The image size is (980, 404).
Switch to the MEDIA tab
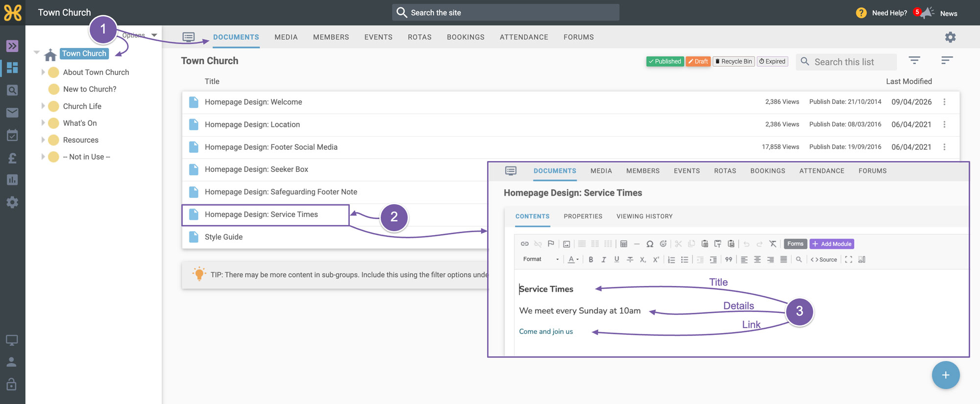[286, 37]
